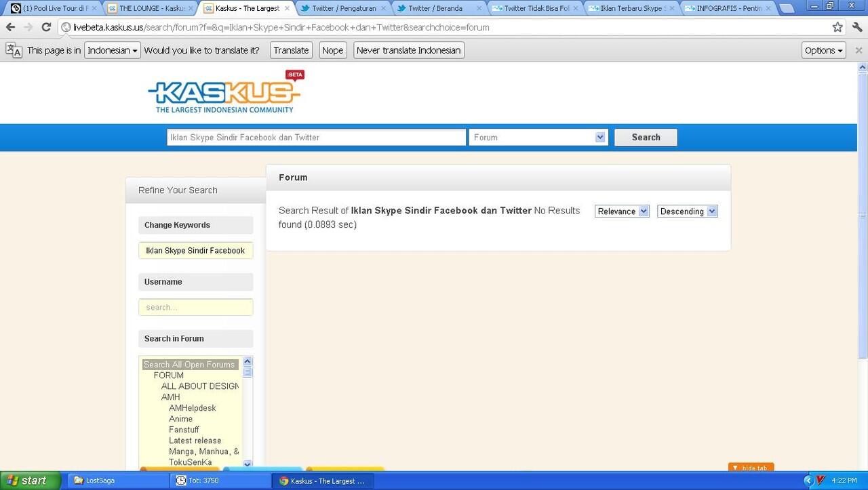Click the browser forward arrow
The height and width of the screenshot is (490, 868).
point(28,27)
